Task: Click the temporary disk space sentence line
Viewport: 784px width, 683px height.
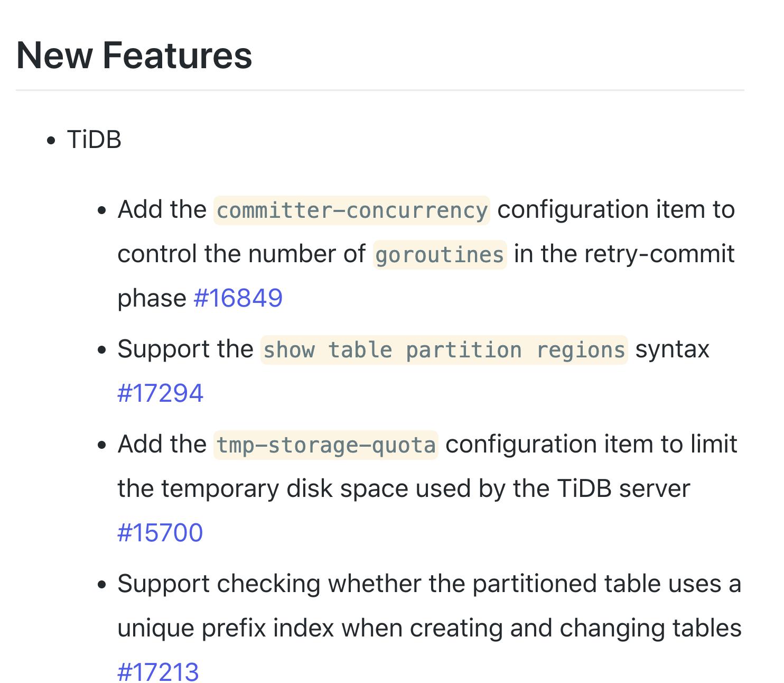Action: (x=404, y=488)
